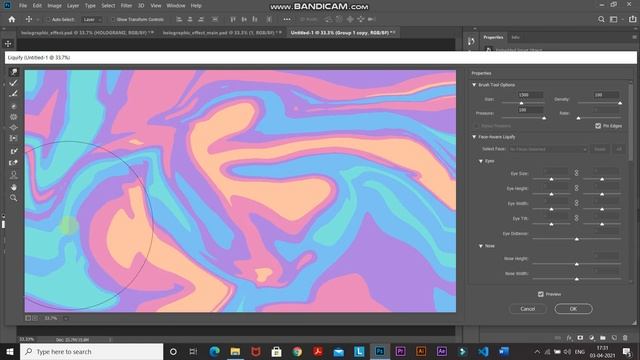This screenshot has height=360, width=640.
Task: Open the Layer dropdown in options bar
Action: pyautogui.click(x=91, y=19)
